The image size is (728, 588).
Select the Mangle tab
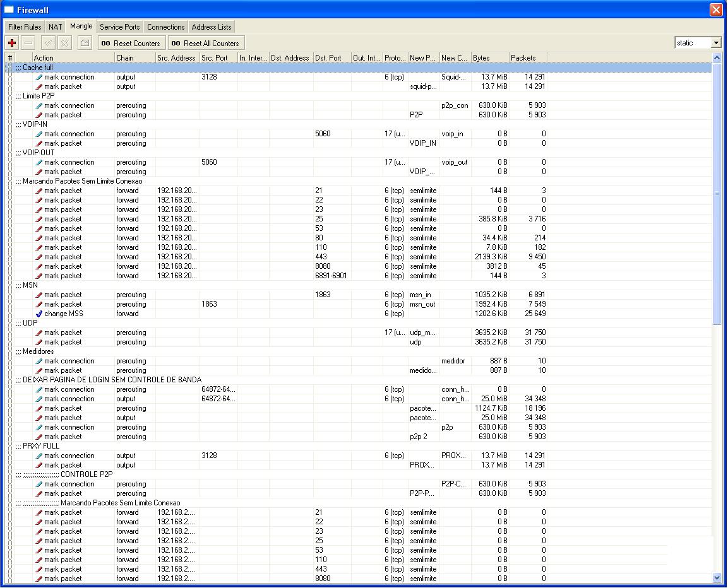point(81,26)
